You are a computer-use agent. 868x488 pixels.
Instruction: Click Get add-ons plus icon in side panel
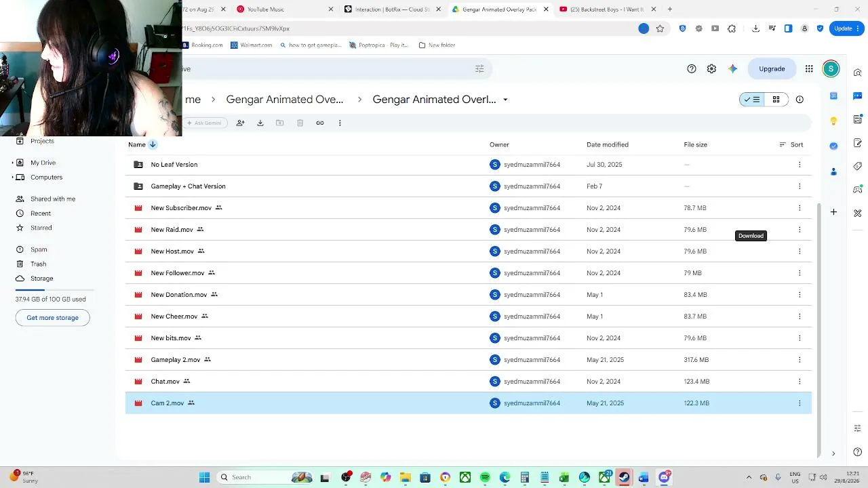tap(833, 212)
